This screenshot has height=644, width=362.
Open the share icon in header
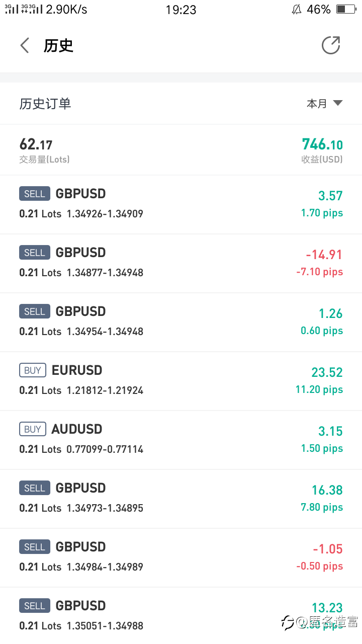pos(331,45)
